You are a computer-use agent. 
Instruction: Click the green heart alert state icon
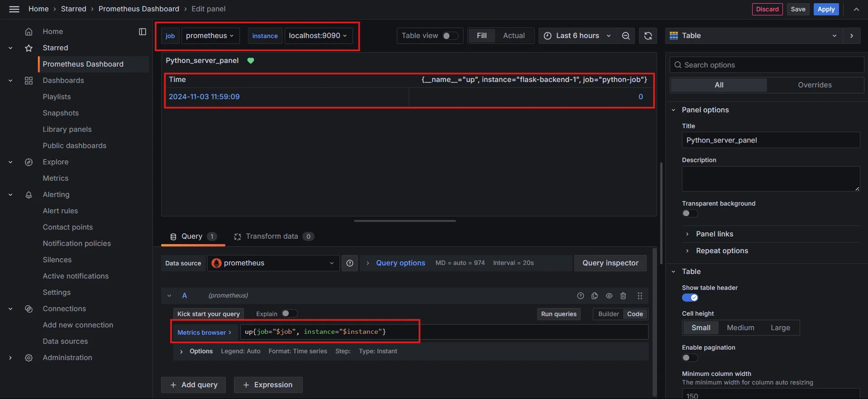pyautogui.click(x=251, y=61)
